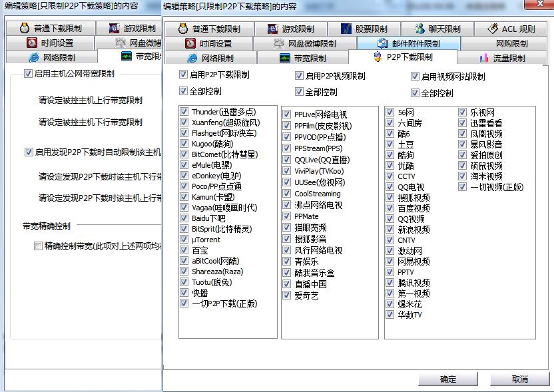This screenshot has width=554, height=392.
Task: Click 普通下载限制 icon in the back window
Action: point(25,28)
